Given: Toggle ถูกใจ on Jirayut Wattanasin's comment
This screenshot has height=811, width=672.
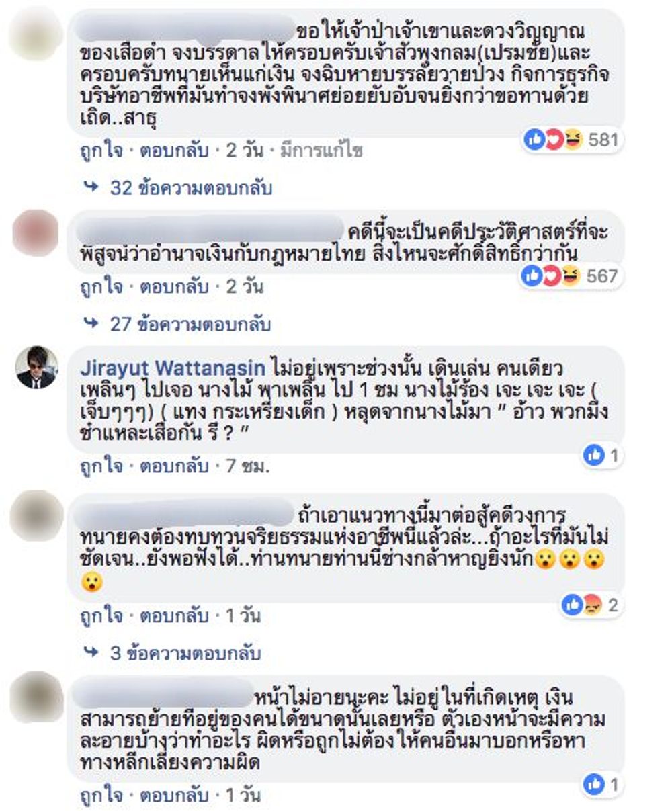Looking at the screenshot, I should click(101, 466).
